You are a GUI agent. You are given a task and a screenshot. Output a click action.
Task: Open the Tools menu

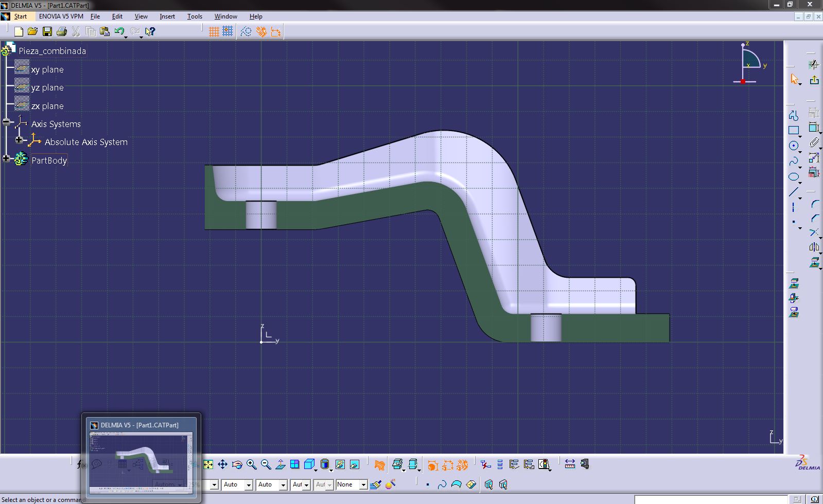(x=195, y=16)
